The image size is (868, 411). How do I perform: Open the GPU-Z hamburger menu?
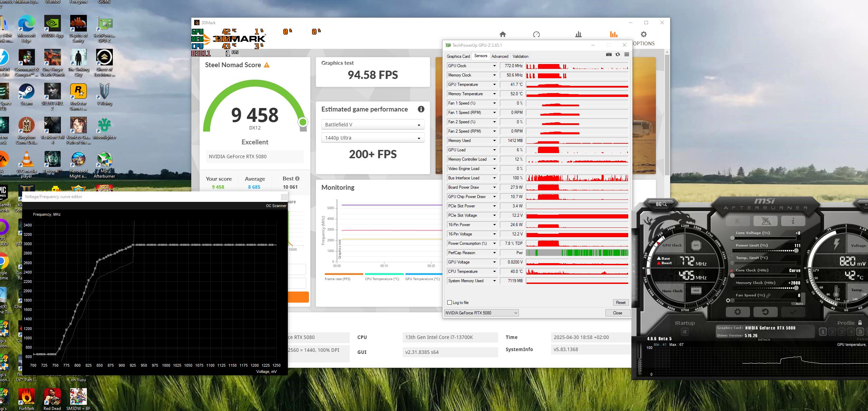(627, 55)
